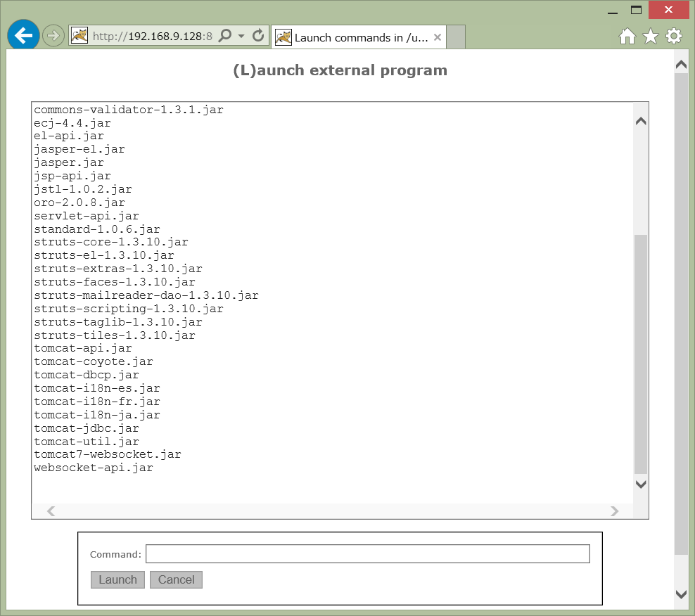Click line 'jsp-api.jar'
695x616 pixels.
[72, 176]
